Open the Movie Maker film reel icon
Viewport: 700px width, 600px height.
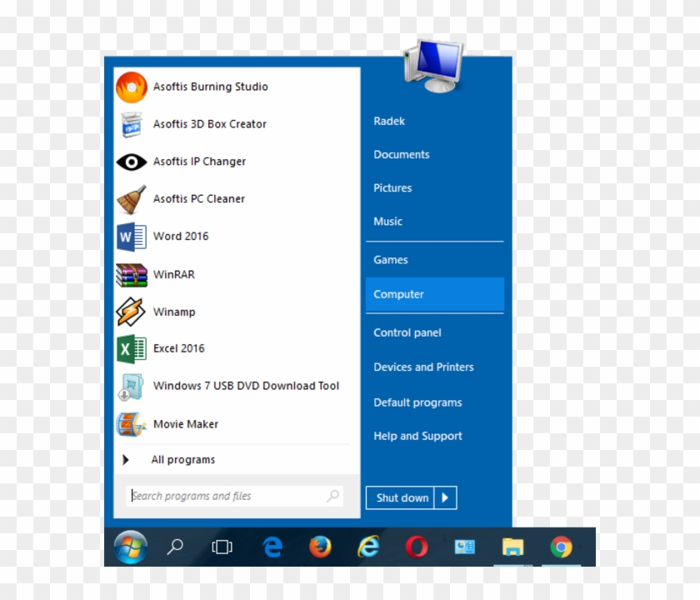(x=131, y=424)
